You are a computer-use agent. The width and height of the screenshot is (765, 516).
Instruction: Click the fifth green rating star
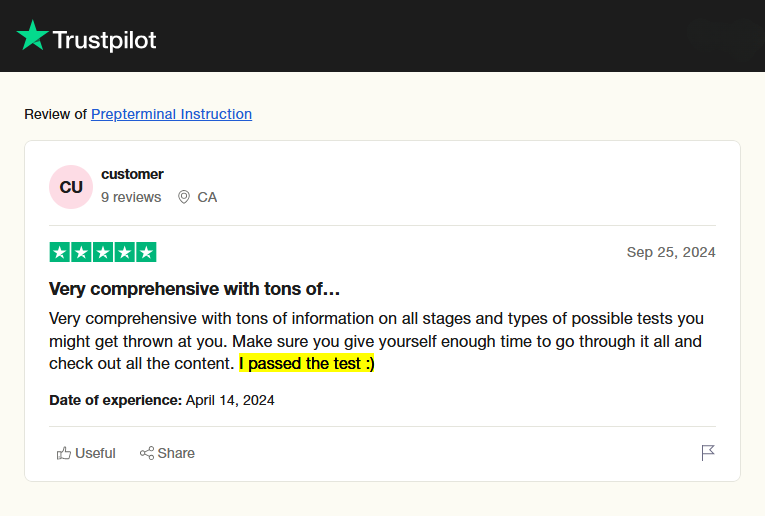[146, 252]
